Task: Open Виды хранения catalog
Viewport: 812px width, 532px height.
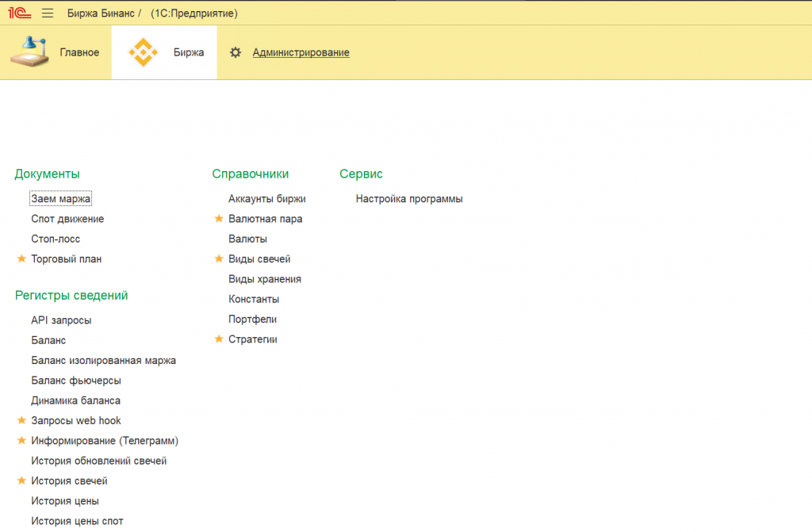Action: tap(265, 279)
